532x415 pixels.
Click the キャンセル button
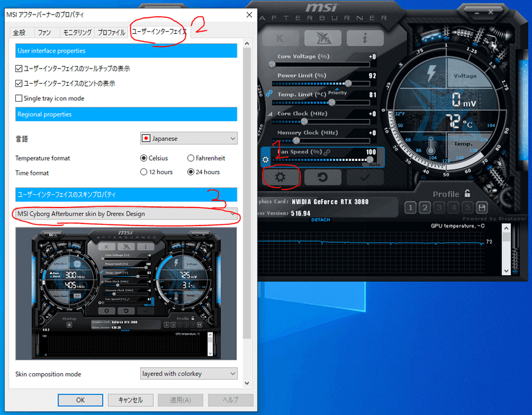point(130,400)
